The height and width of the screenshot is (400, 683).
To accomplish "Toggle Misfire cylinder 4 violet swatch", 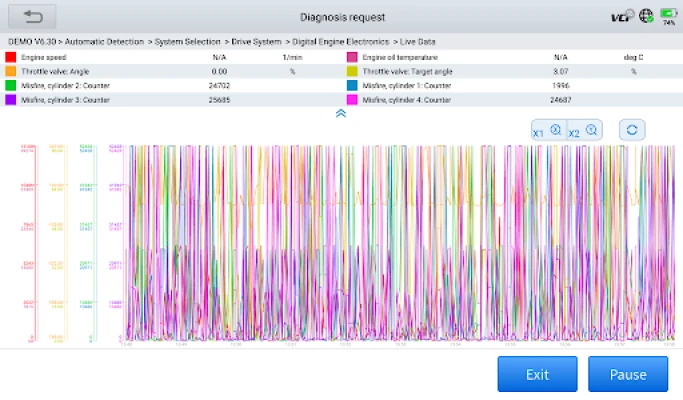I will [x=351, y=100].
